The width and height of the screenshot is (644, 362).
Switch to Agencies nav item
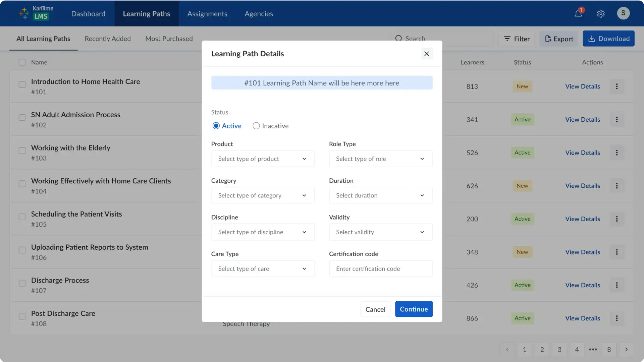pyautogui.click(x=259, y=14)
